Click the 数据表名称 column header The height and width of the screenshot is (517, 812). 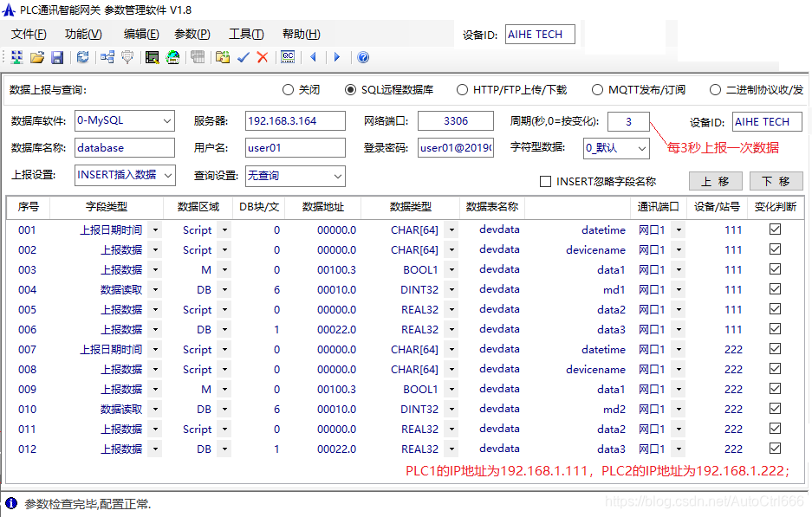click(x=492, y=207)
